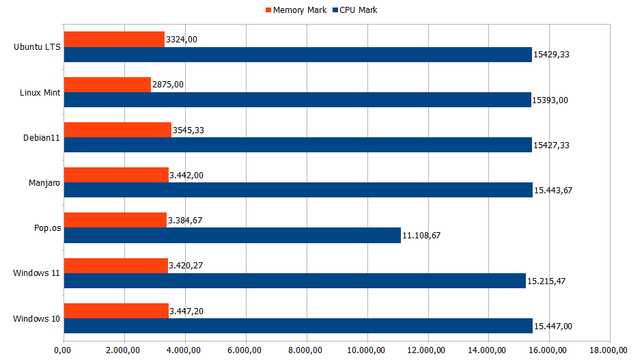This screenshot has width=644, height=362.
Task: Click the 3.447,20 data label
Action: 186,311
